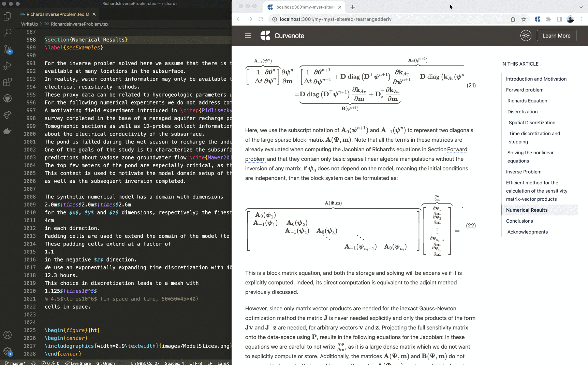588x365 pixels.
Task: Open the Curvenote browser extension
Action: pos(538,19)
